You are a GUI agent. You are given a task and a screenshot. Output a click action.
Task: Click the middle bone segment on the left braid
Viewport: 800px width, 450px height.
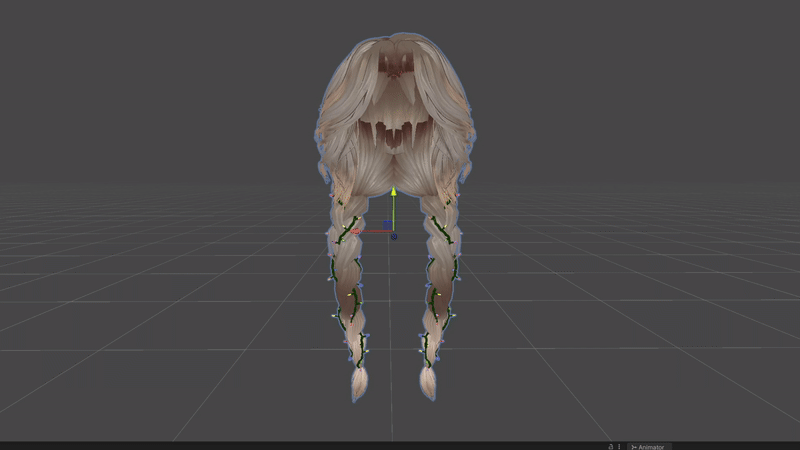344,272
